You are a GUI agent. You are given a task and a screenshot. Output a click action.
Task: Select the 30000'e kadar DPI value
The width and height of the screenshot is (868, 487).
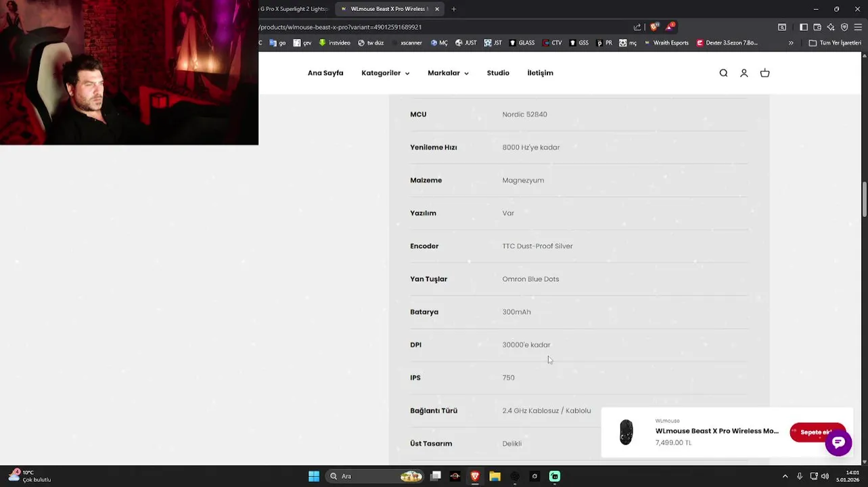click(526, 345)
